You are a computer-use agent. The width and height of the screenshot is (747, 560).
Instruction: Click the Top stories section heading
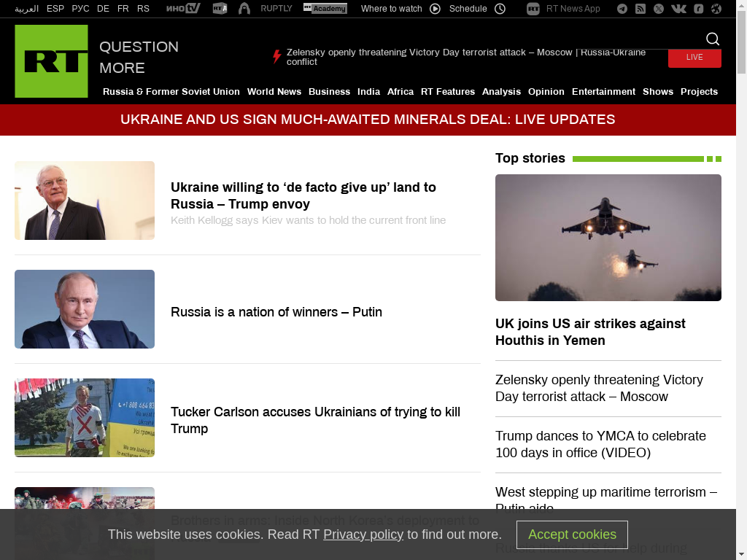(x=530, y=158)
